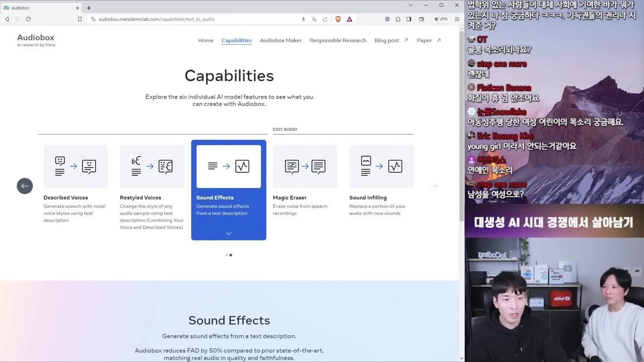Screen dimensions: 644x362
Task: Go to the Home nav link
Action: (x=206, y=40)
